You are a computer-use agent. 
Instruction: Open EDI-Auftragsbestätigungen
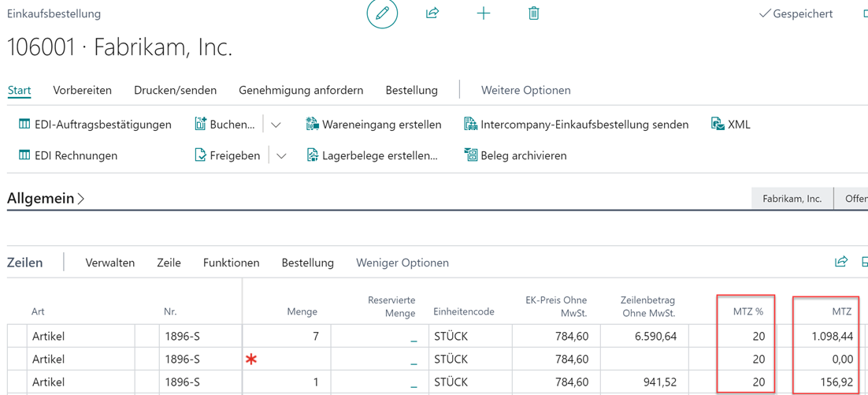95,125
